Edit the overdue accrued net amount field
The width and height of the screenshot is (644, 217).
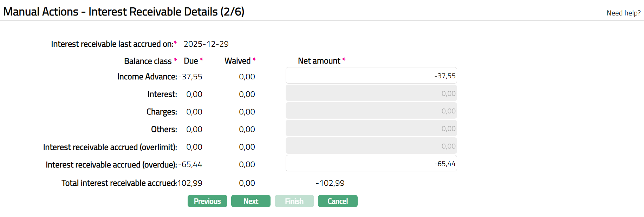tap(371, 163)
